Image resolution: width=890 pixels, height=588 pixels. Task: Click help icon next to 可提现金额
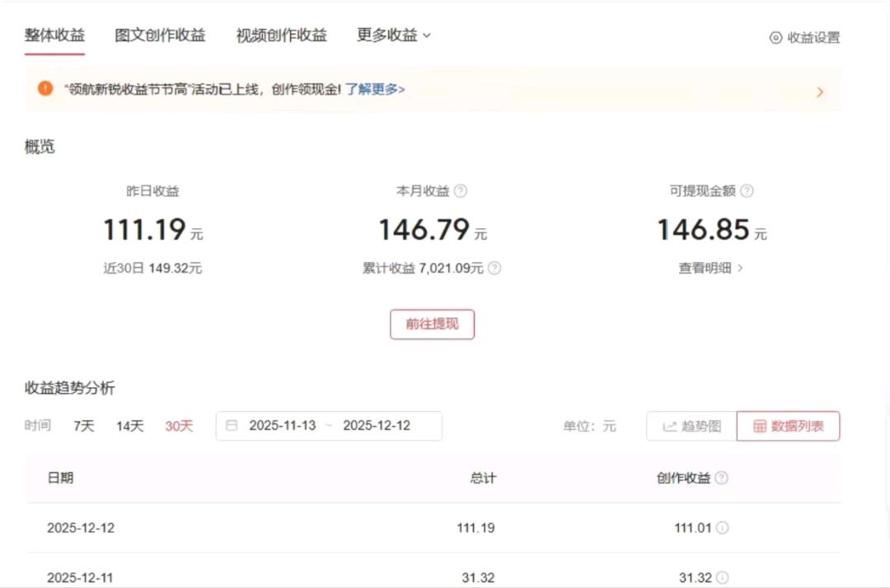(x=747, y=191)
